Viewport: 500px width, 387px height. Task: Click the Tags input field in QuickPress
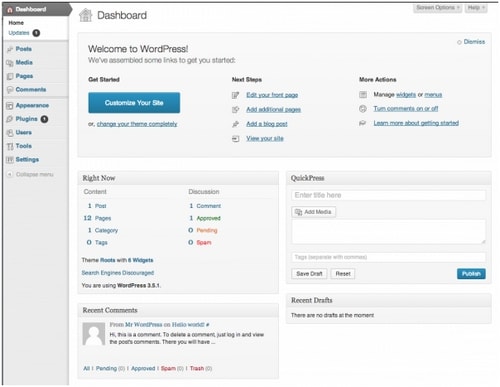[x=388, y=257]
